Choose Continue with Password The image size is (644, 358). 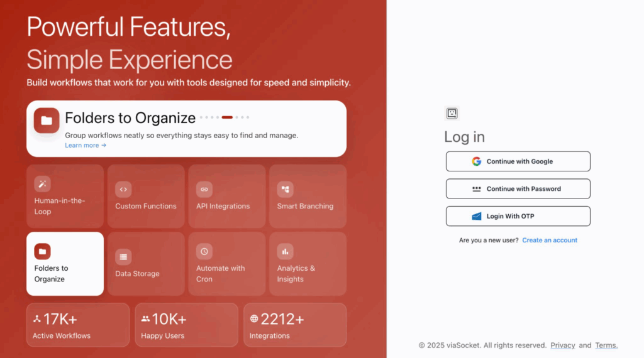click(x=518, y=189)
